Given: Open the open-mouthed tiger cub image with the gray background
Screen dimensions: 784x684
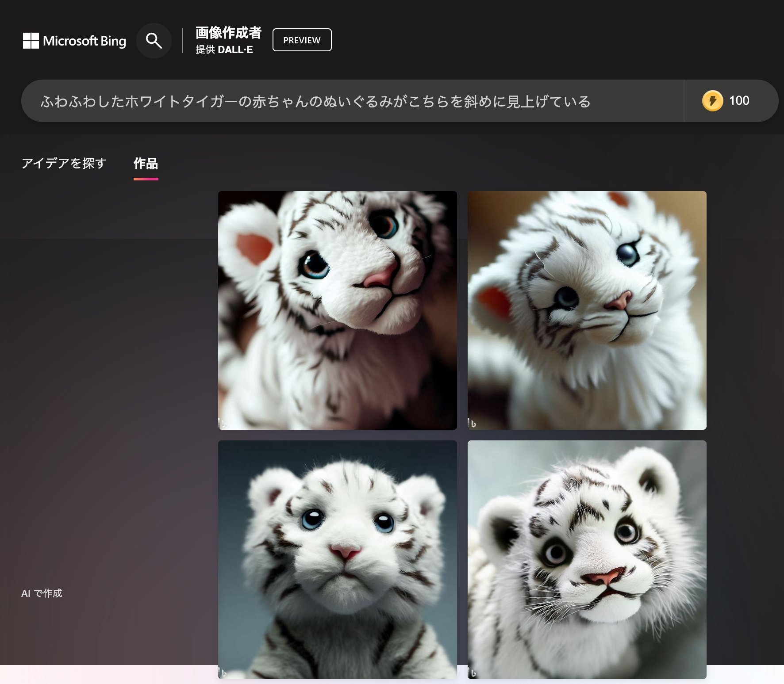Looking at the screenshot, I should coord(587,560).
